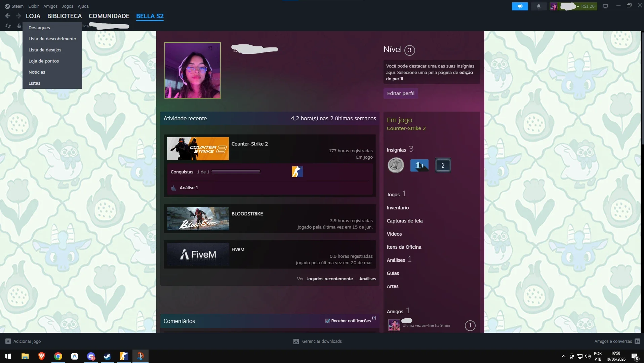Go back with the left arrow

coord(8,16)
